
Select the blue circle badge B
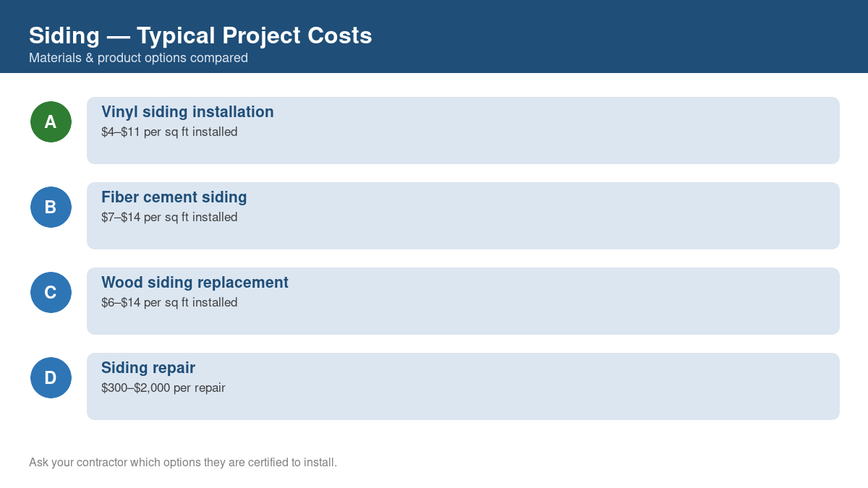coord(51,207)
